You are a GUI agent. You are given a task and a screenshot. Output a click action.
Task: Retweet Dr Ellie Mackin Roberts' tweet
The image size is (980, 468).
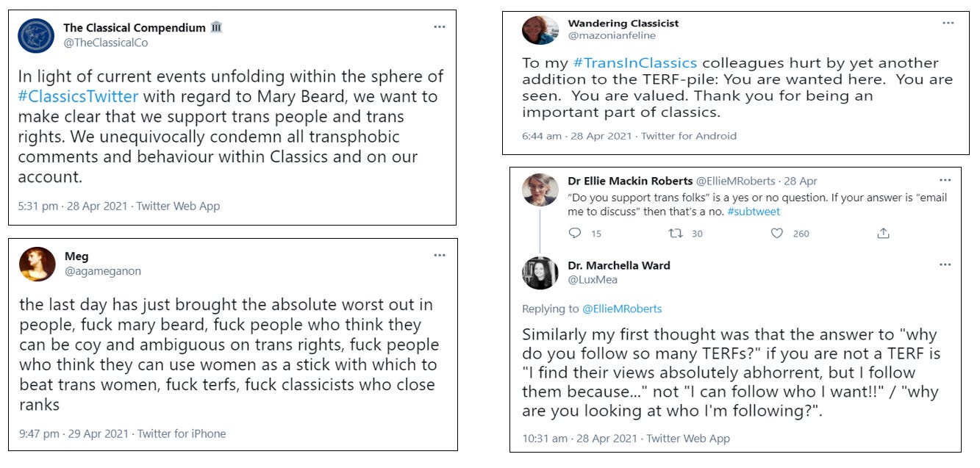pos(675,233)
